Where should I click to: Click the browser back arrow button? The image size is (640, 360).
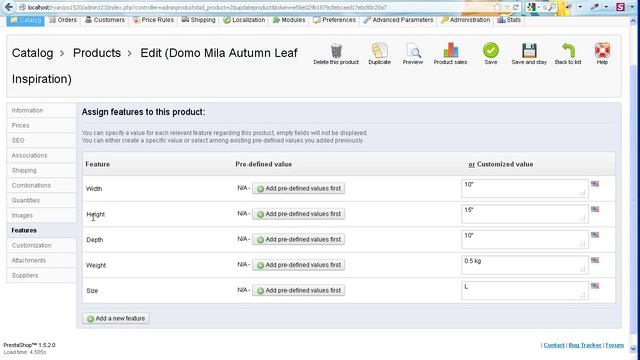coord(8,7)
